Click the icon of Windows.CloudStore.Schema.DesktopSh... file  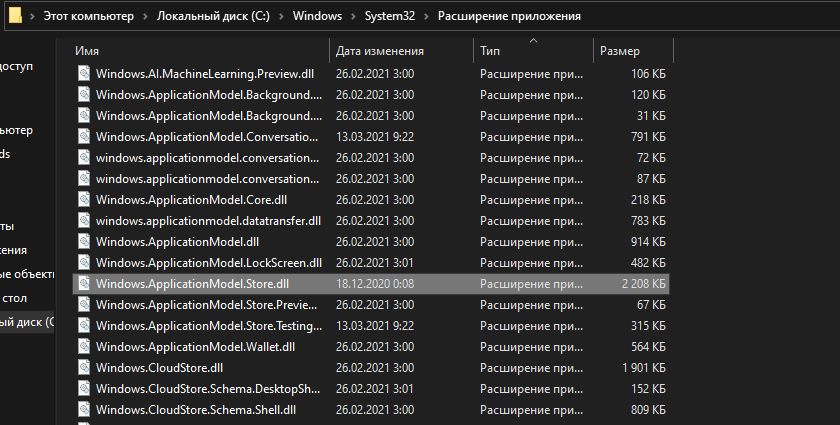pos(84,389)
